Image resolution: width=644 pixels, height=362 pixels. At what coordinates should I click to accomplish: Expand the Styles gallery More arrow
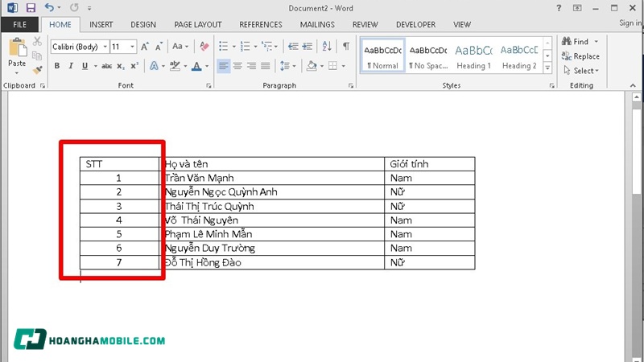pyautogui.click(x=550, y=69)
